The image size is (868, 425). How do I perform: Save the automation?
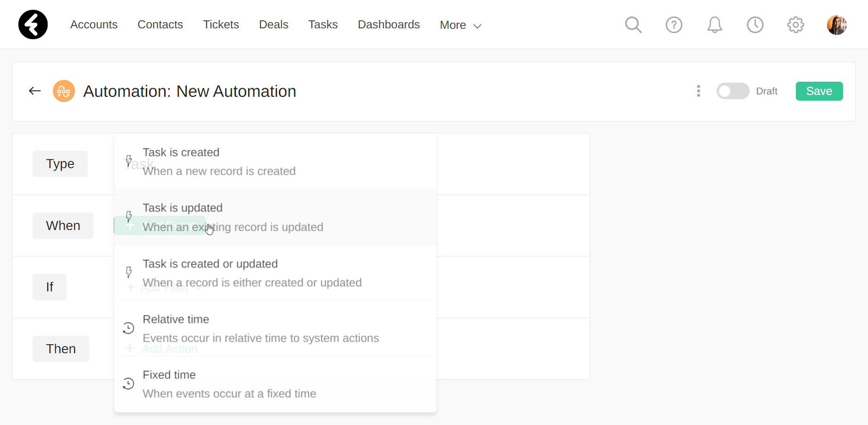click(x=819, y=91)
